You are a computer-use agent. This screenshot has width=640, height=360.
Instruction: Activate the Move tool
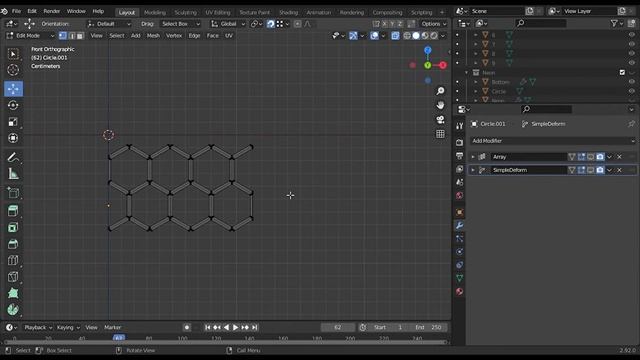tap(13, 89)
